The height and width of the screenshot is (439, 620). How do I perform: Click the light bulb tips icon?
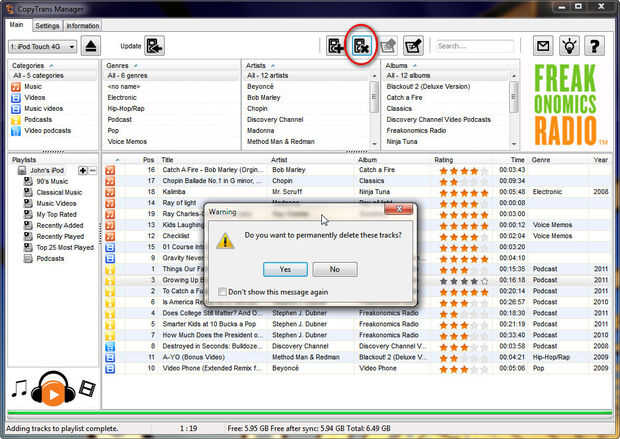pos(569,46)
